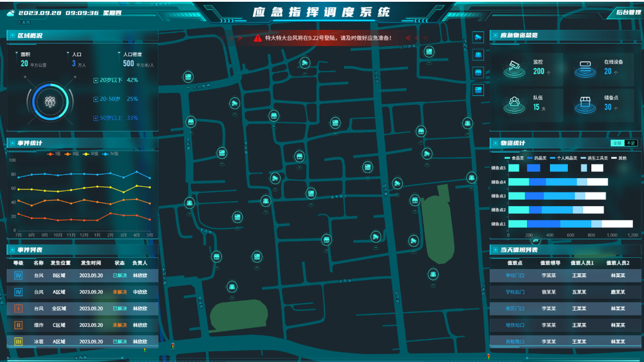Image resolution: width=644 pixels, height=362 pixels.
Task: Click the 储备点 storehouse icon in the overview
Action: coord(585,104)
